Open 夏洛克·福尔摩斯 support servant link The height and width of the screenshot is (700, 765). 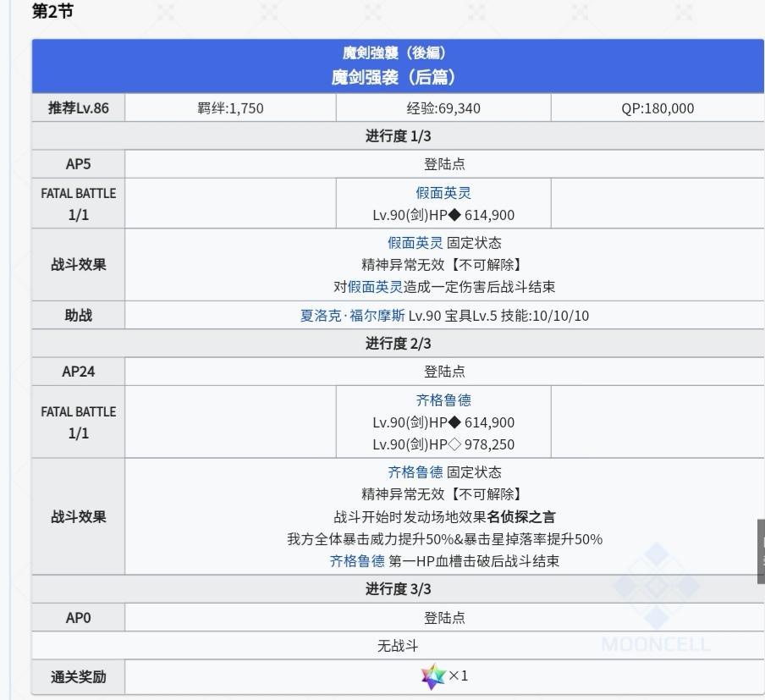pos(352,316)
